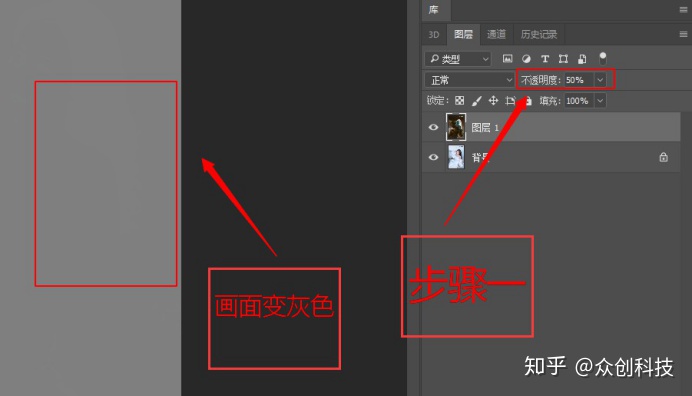Switch to the 3D panel tab
This screenshot has width=692, height=396.
pyautogui.click(x=434, y=34)
